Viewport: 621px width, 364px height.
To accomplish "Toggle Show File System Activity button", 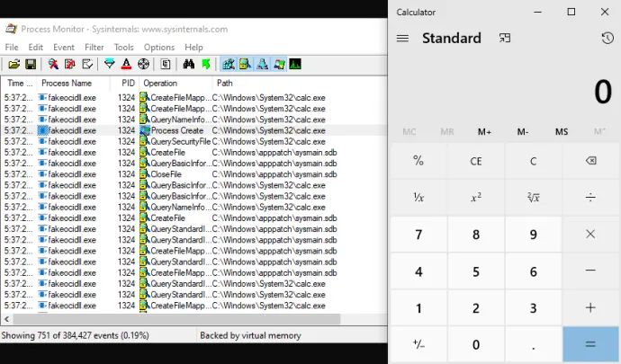I will tap(245, 65).
